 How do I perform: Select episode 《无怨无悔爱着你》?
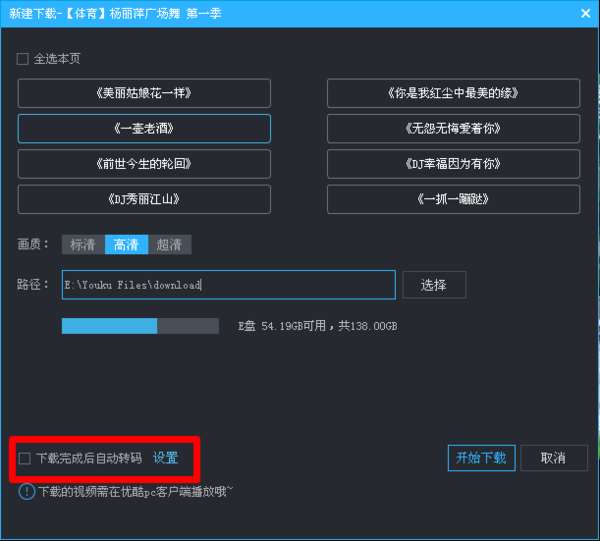[x=453, y=129]
